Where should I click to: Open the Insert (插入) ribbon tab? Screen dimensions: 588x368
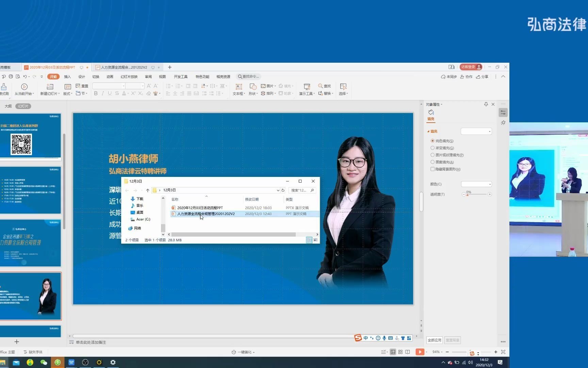[67, 77]
